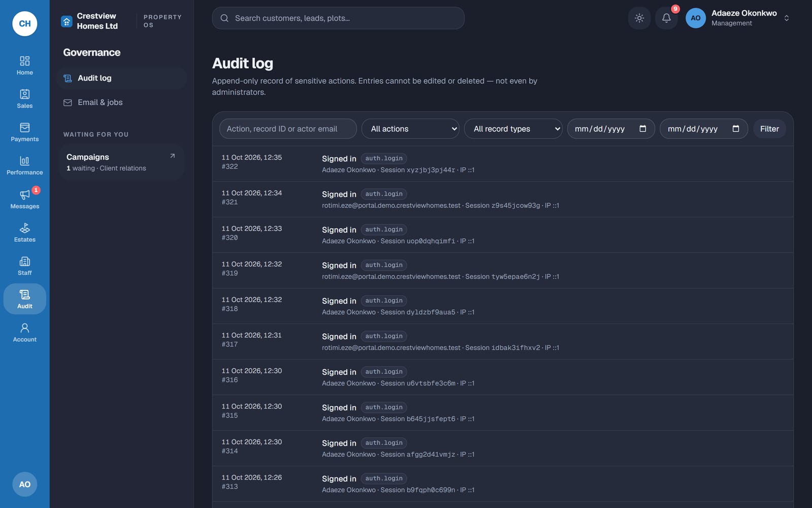Click the CH company logo
The image size is (812, 508).
(x=25, y=23)
